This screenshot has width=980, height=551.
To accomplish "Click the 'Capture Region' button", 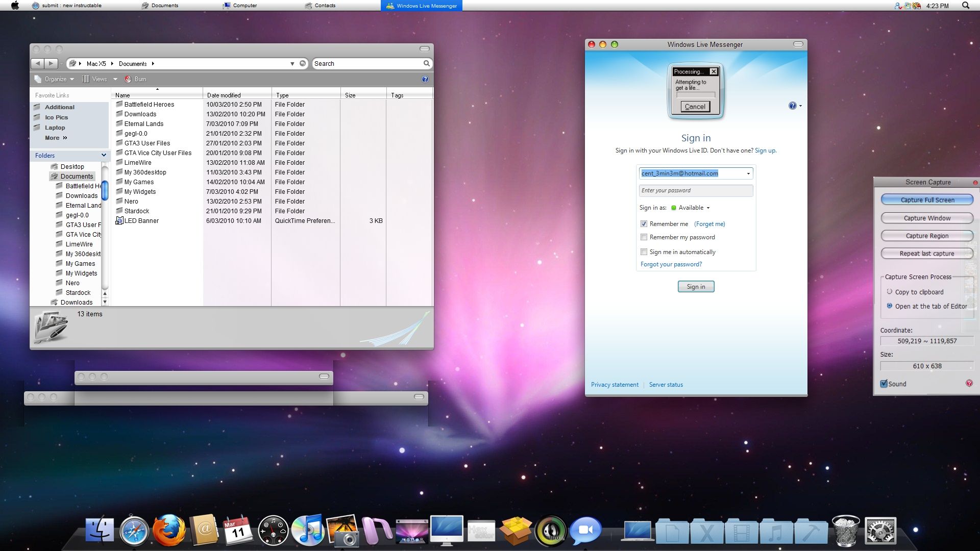I will pos(926,236).
